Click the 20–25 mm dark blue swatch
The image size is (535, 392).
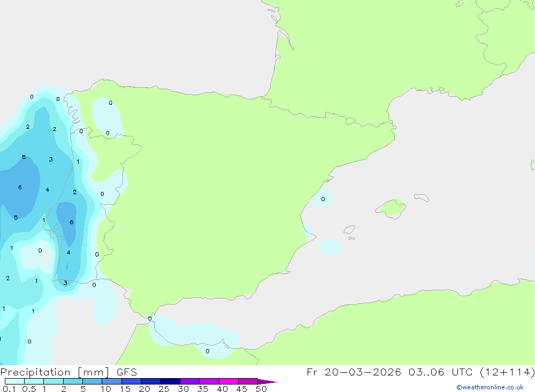(x=151, y=381)
